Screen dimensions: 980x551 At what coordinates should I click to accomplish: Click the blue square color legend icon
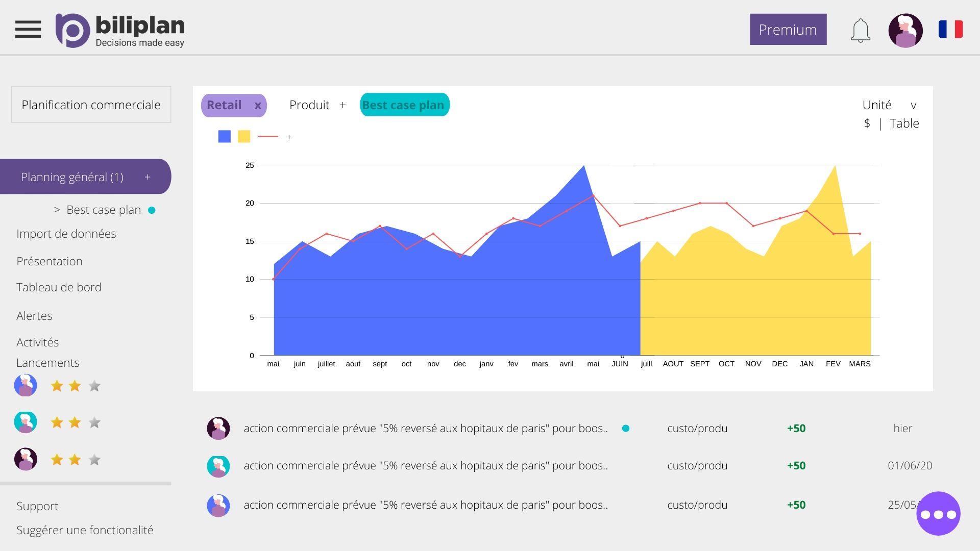click(x=225, y=137)
